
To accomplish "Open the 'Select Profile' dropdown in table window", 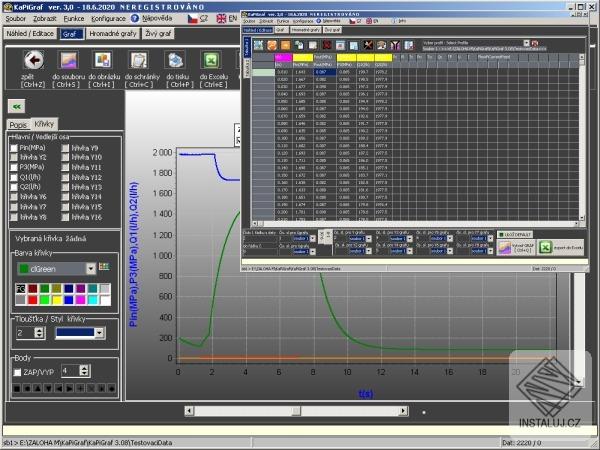I will 527,43.
